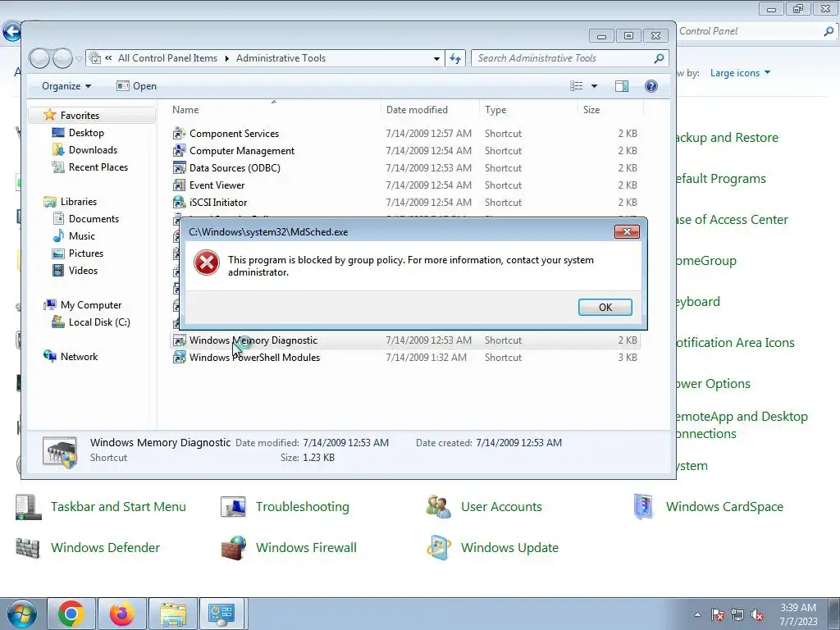Open Windows Explorer taskbar icon
Image resolution: width=840 pixels, height=630 pixels.
[x=172, y=614]
